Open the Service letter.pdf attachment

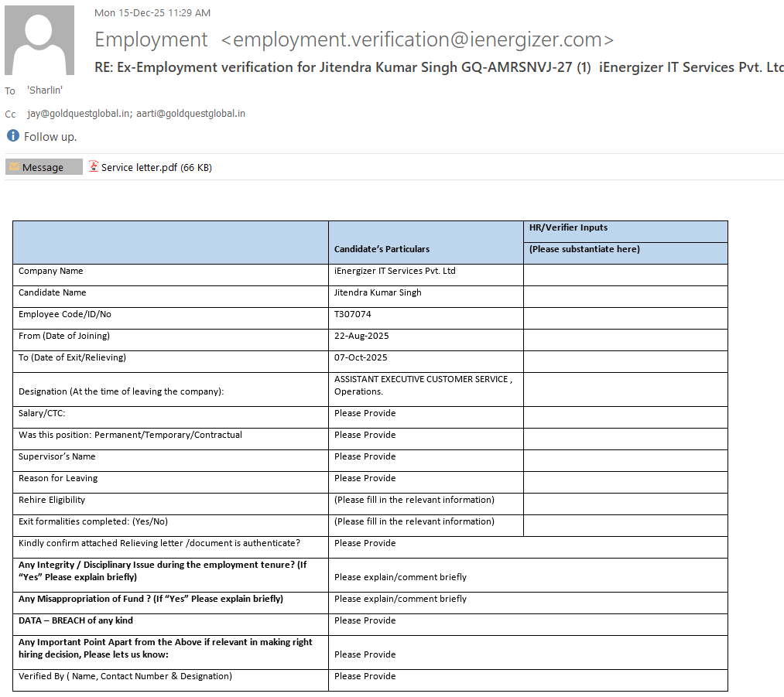coord(150,167)
